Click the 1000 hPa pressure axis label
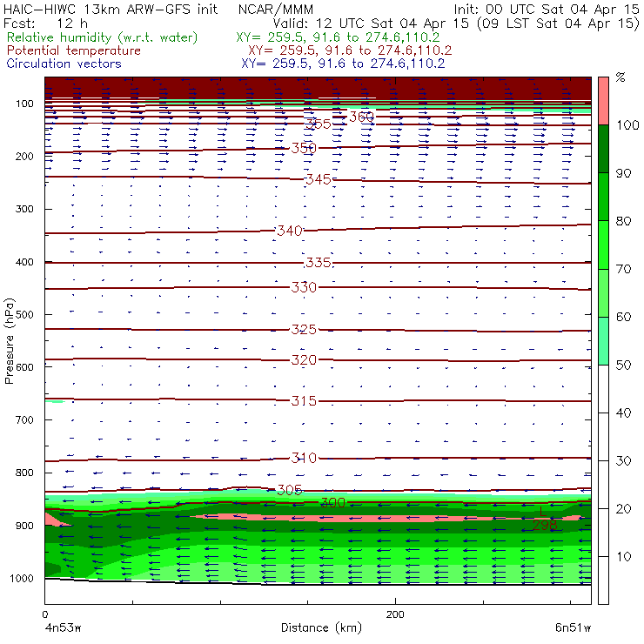The height and width of the screenshot is (644, 644). 22,578
